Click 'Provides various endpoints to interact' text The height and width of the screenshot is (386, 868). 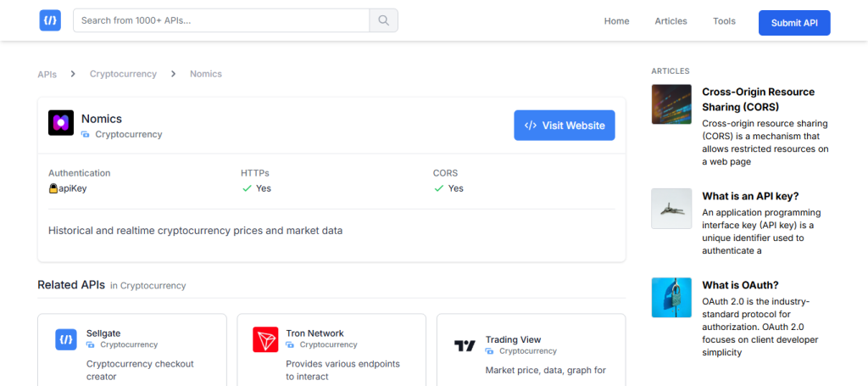[342, 371]
